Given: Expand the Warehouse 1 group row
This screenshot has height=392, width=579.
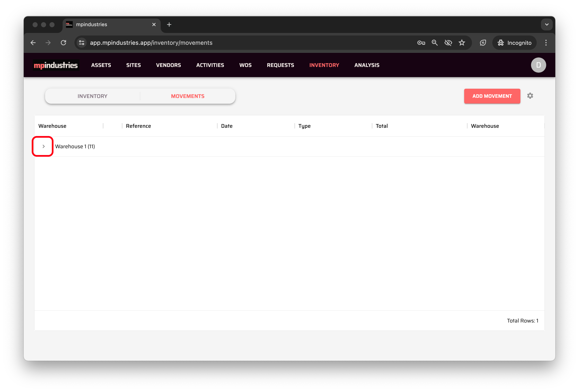Looking at the screenshot, I should click(x=43, y=146).
